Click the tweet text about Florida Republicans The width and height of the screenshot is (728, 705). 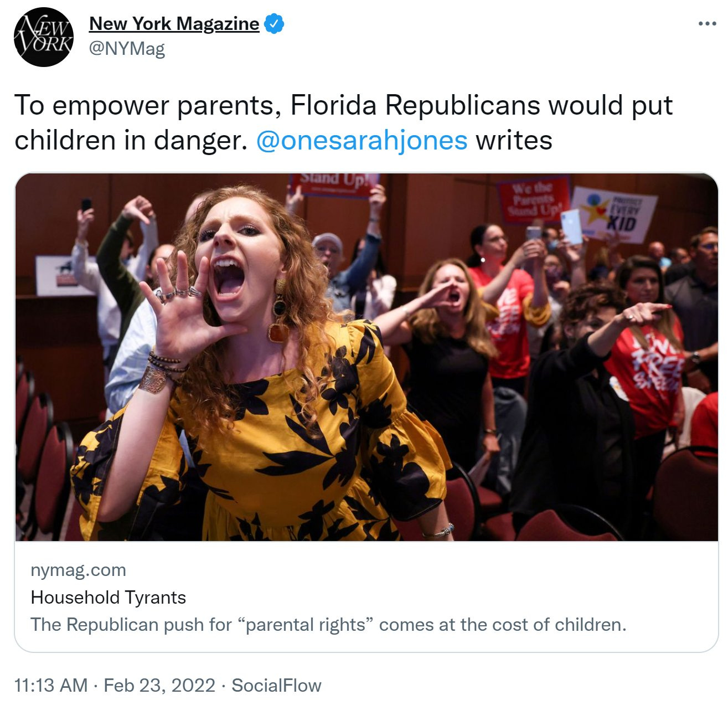tap(343, 122)
